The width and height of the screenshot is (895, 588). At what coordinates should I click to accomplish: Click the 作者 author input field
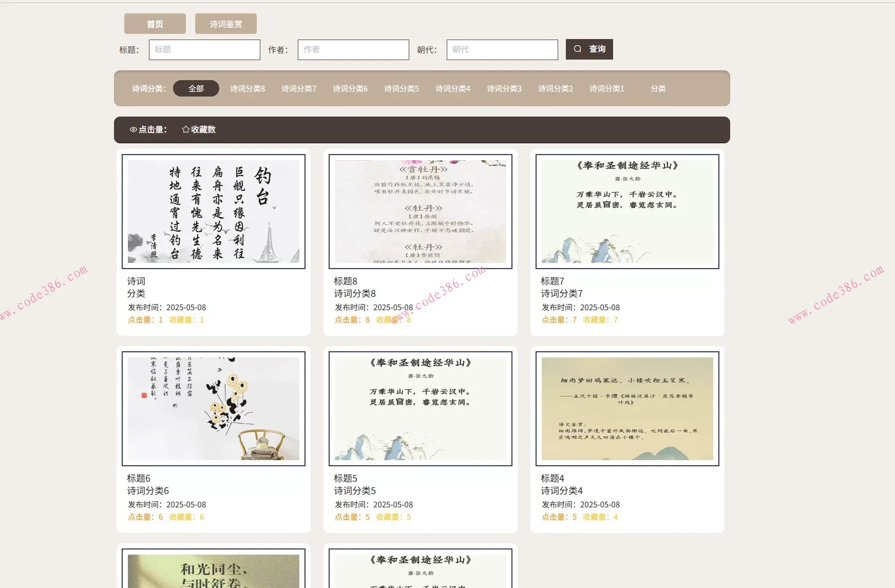(353, 49)
